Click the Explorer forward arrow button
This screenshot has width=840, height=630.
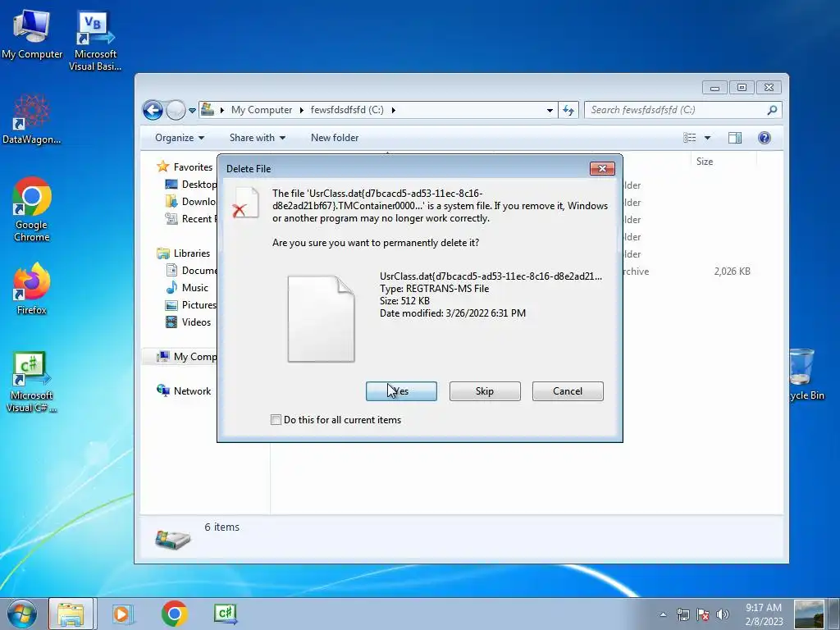(x=176, y=111)
